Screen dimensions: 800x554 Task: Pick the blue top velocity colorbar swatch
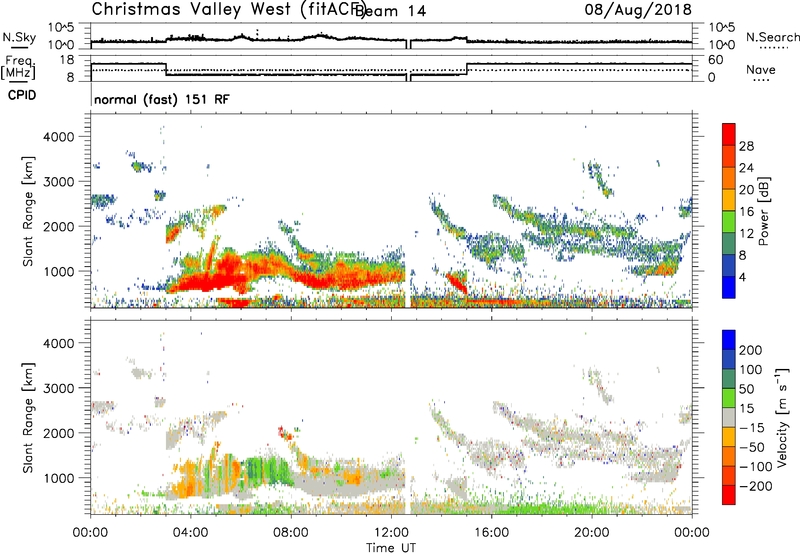point(729,340)
